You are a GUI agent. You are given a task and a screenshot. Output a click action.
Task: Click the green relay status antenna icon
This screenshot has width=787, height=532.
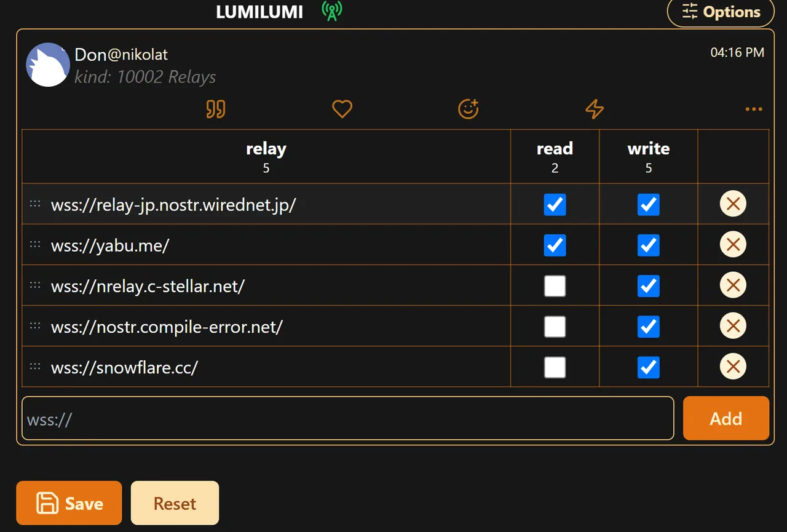[x=332, y=11]
